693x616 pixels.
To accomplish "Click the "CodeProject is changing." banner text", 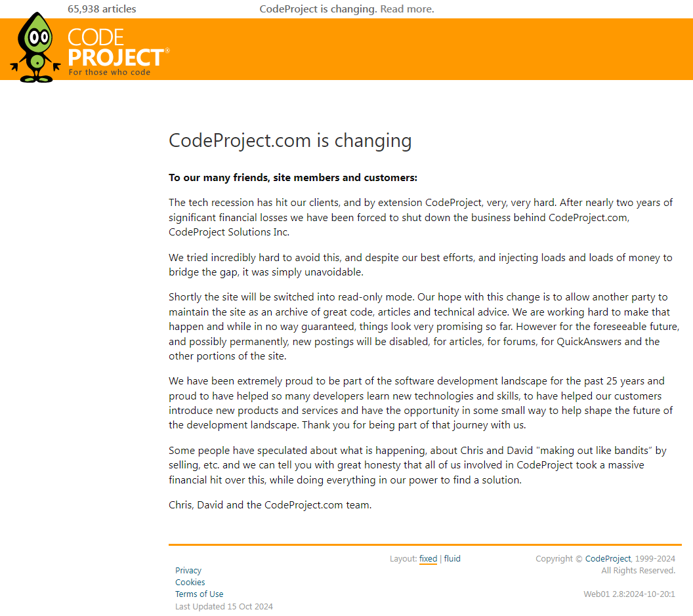I will tap(318, 9).
